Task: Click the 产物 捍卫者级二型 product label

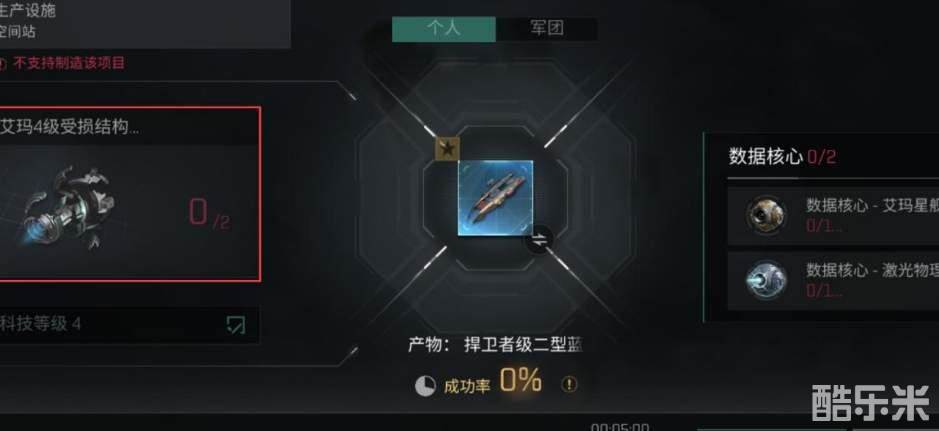Action: [495, 345]
